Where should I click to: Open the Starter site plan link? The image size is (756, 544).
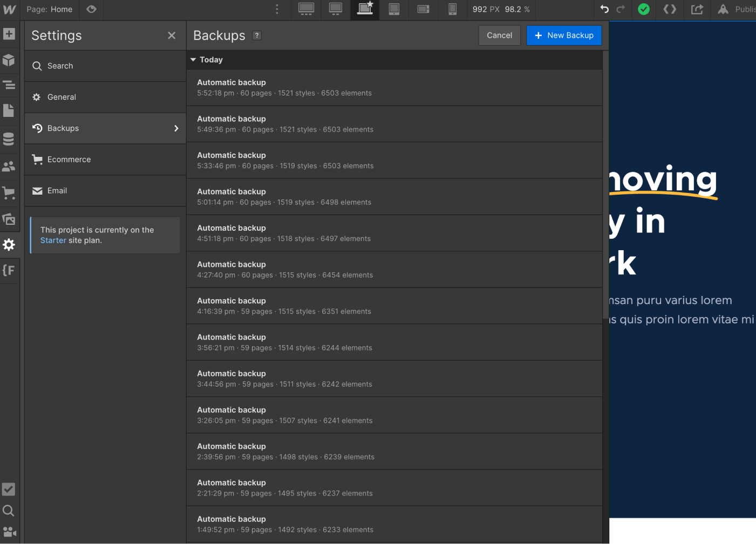pyautogui.click(x=52, y=240)
